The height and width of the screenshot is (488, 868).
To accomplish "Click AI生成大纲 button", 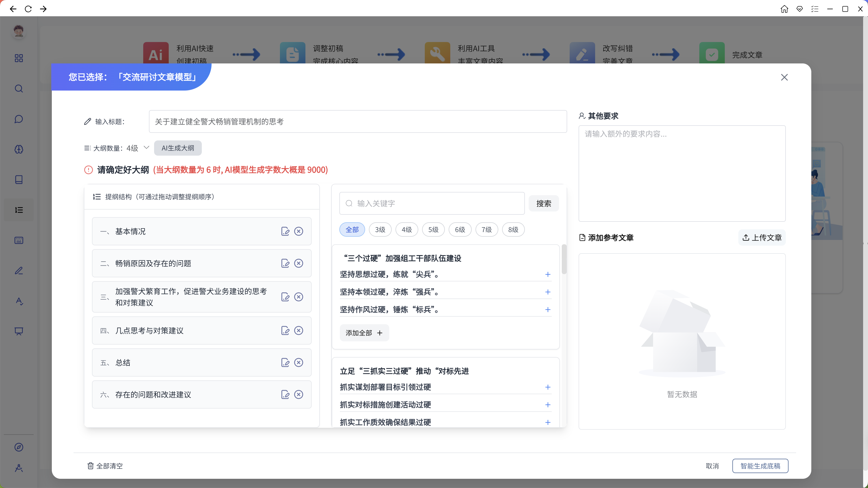I will click(178, 148).
